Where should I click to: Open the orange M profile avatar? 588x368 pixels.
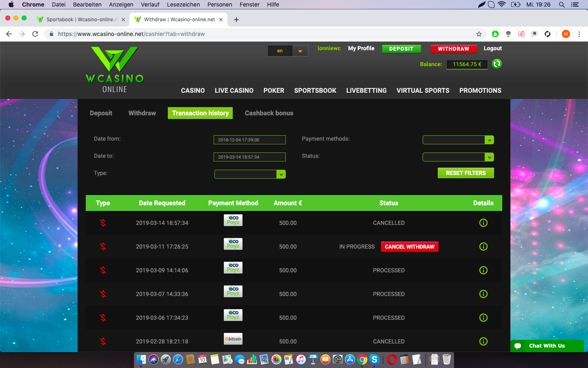[566, 34]
